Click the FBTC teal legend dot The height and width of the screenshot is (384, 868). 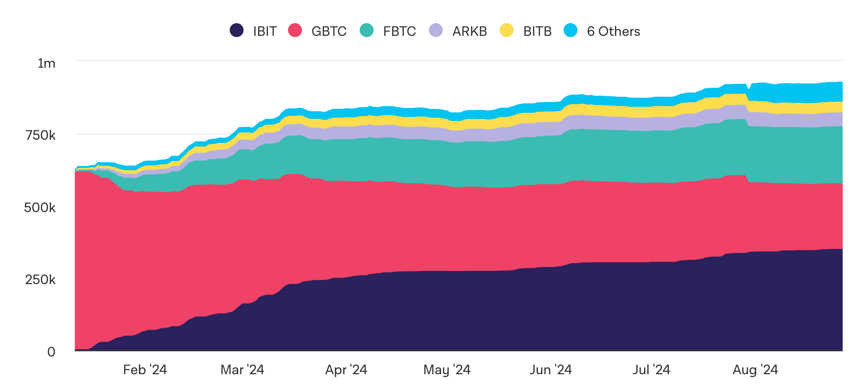point(367,30)
